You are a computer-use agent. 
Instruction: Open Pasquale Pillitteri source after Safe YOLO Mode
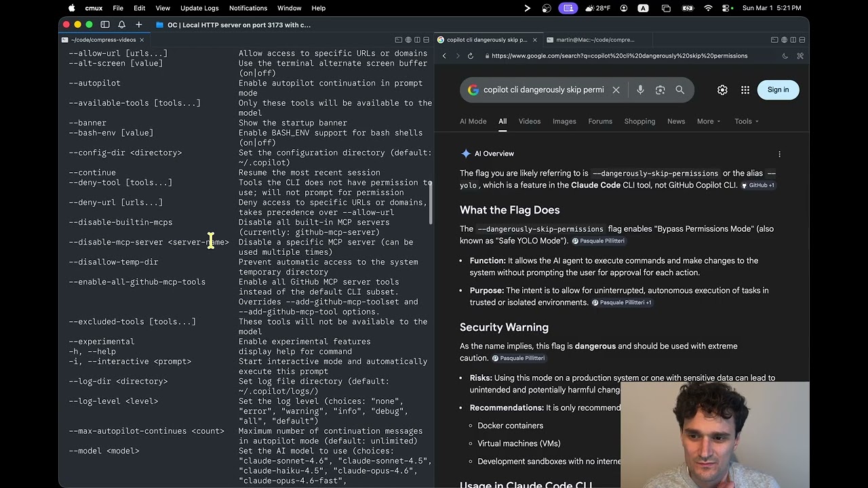(x=598, y=241)
